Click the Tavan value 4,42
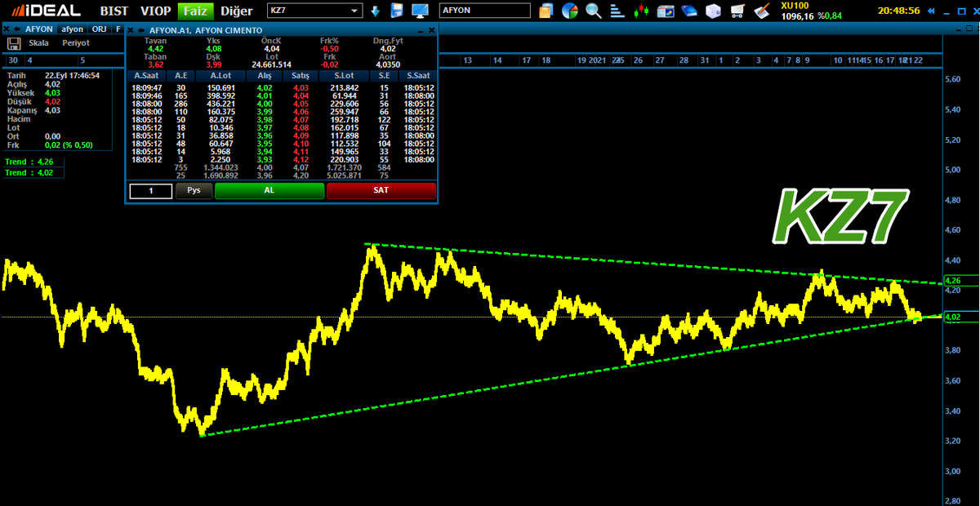Viewport: 980px width, 506px height. (x=155, y=49)
